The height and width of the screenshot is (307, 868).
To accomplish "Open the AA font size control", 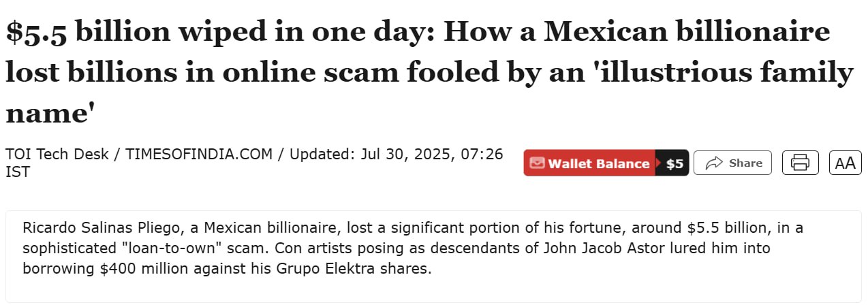I will coord(845,163).
